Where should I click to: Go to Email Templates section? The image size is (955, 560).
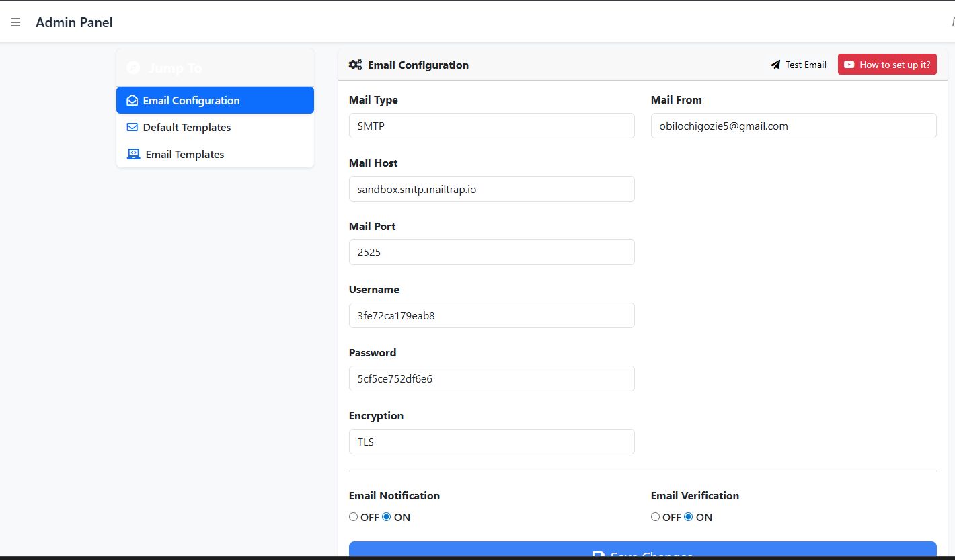pos(185,155)
